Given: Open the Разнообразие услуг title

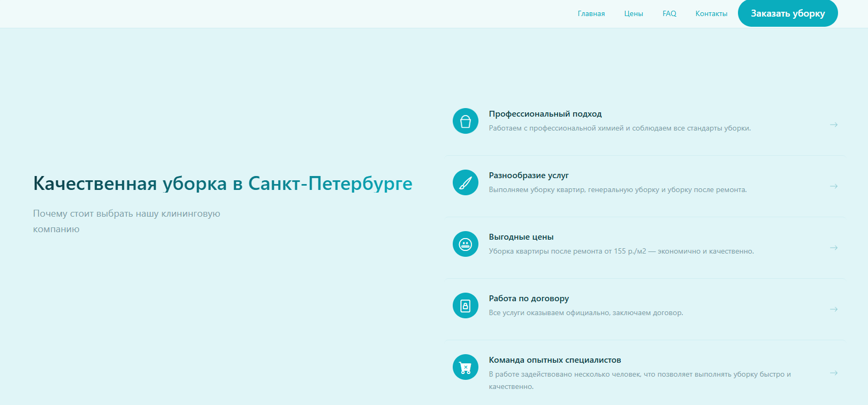Looking at the screenshot, I should click(528, 175).
